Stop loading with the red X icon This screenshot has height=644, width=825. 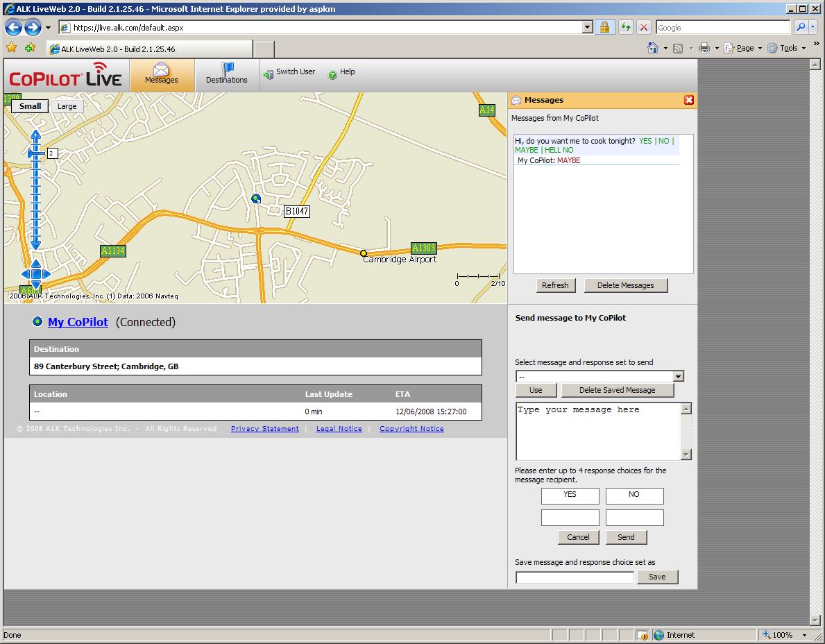tap(643, 27)
